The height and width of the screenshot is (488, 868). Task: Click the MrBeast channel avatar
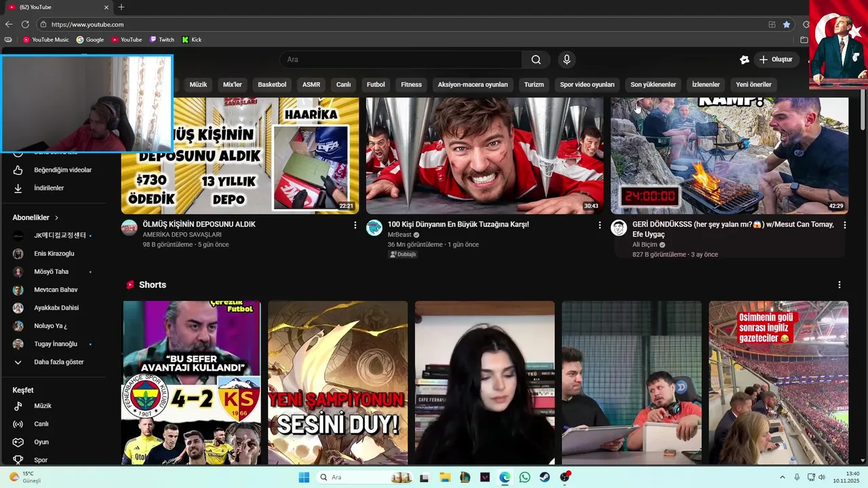(x=374, y=228)
